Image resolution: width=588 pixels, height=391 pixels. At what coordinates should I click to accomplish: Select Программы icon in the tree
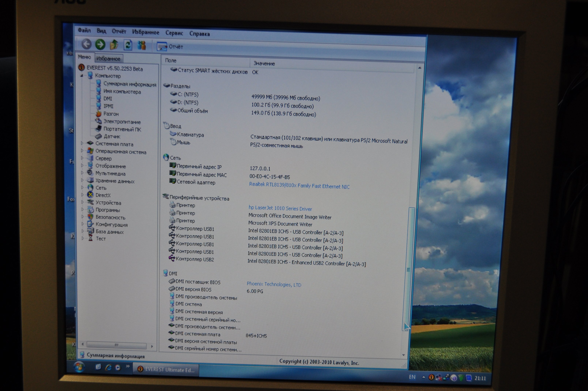[90, 209]
